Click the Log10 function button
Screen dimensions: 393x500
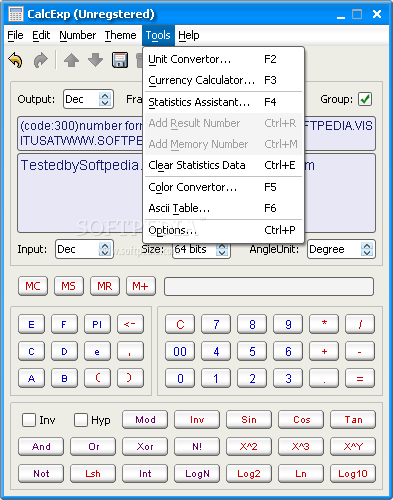pyautogui.click(x=353, y=473)
